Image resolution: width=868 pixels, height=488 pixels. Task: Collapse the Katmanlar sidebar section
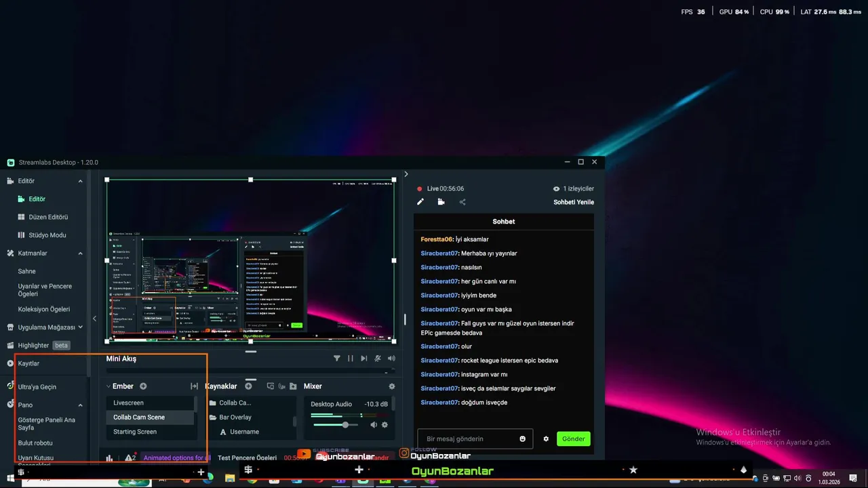[80, 253]
